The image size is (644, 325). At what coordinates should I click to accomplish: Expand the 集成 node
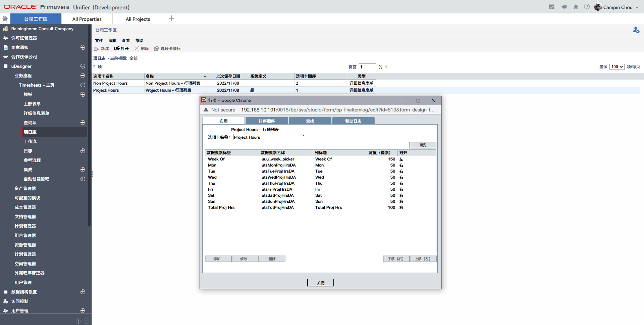click(83, 170)
